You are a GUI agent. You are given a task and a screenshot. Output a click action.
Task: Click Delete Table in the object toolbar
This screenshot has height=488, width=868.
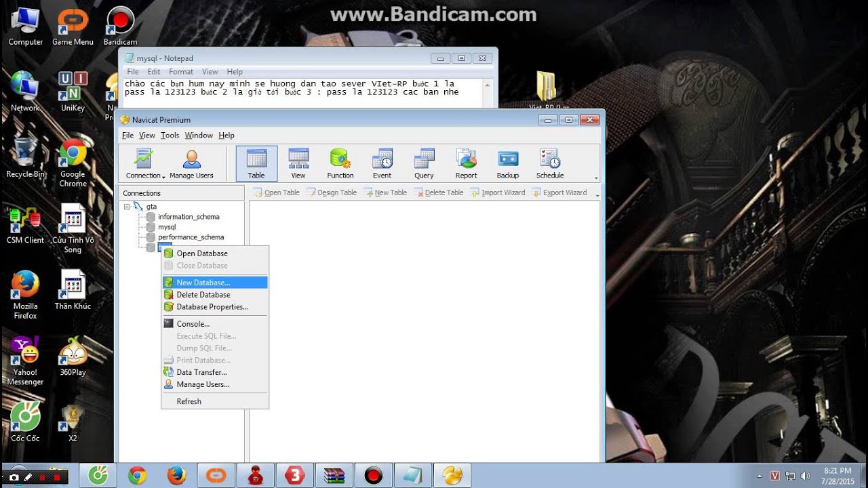click(x=439, y=192)
